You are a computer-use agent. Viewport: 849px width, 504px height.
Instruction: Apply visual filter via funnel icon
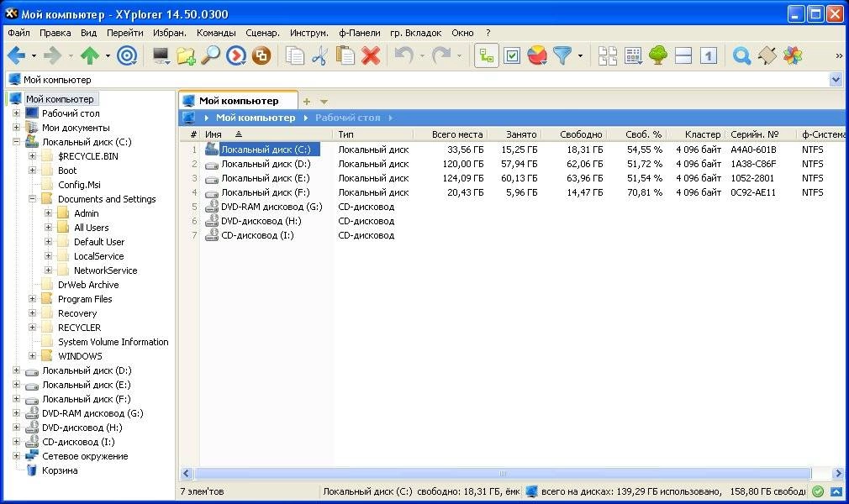click(x=562, y=55)
